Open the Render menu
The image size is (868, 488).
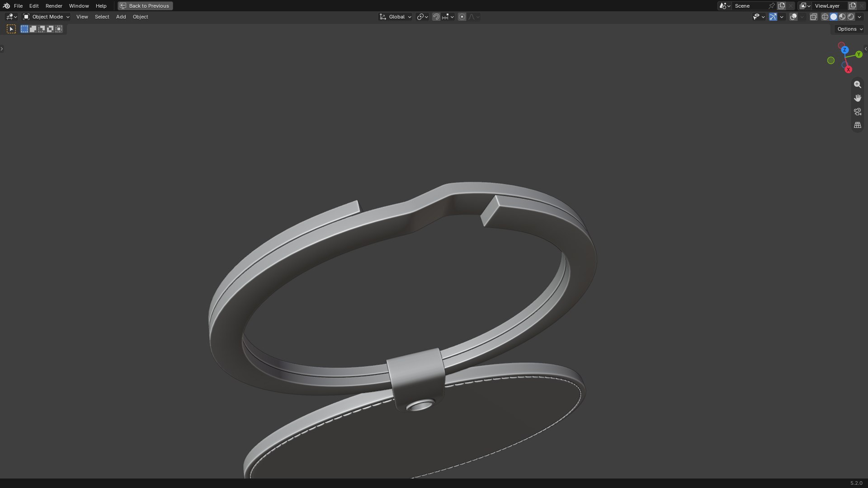click(x=54, y=6)
